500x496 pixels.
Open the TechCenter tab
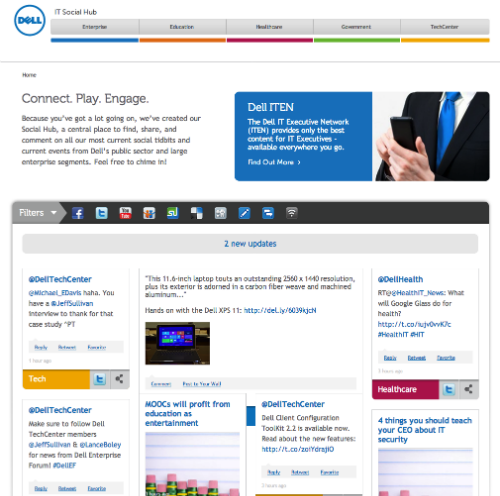tap(445, 27)
